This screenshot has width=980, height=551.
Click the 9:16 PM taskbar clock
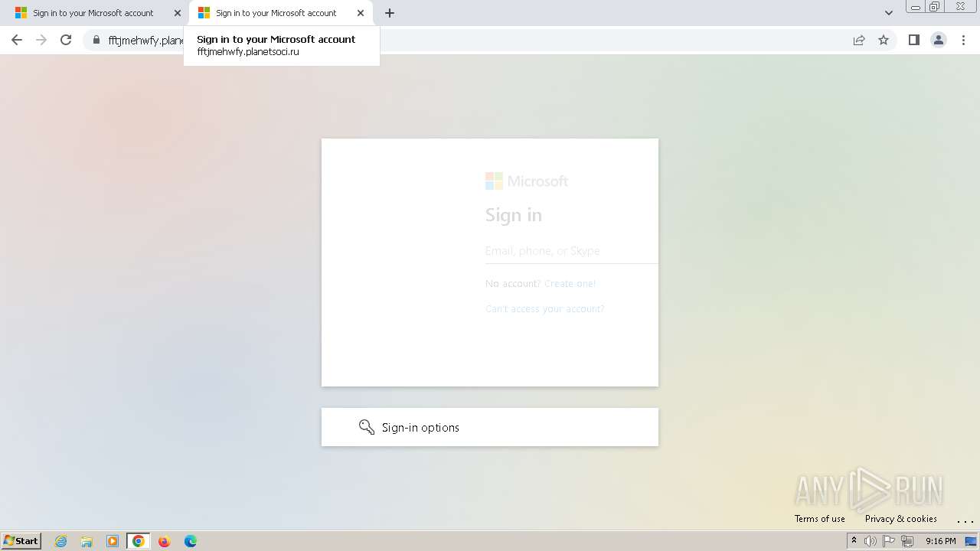940,541
